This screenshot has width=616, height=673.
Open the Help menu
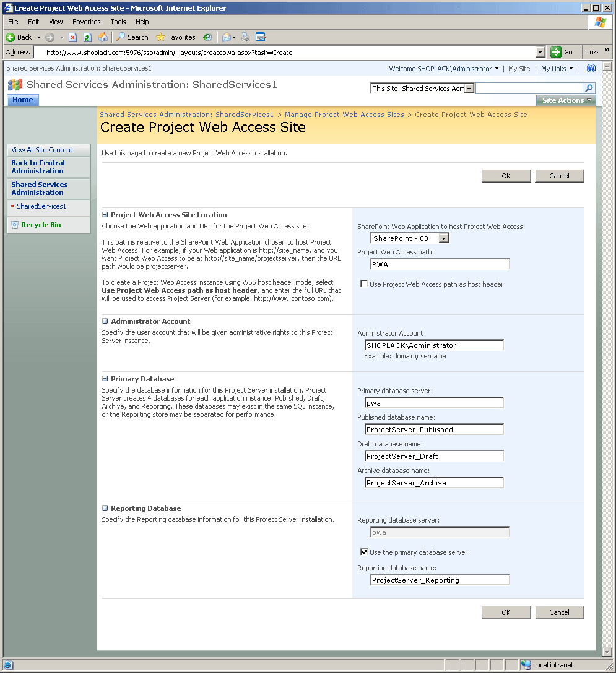[x=142, y=22]
